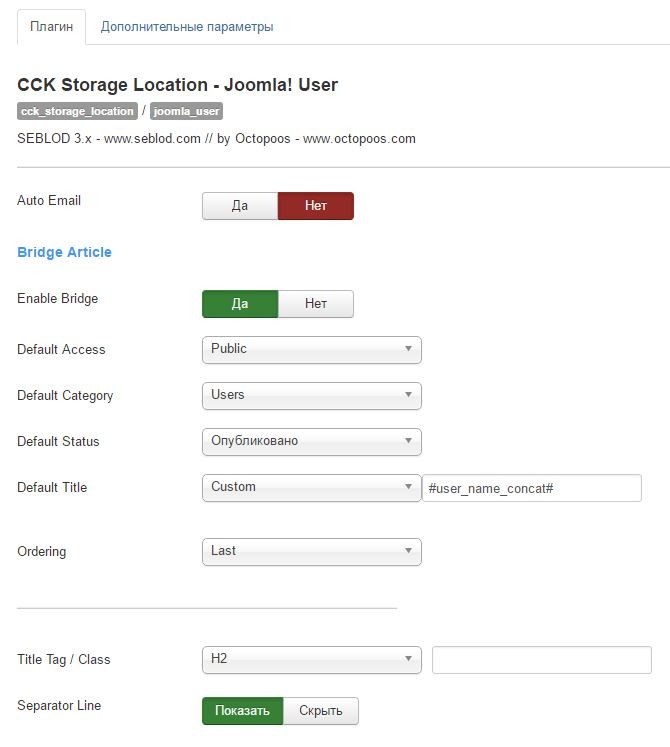Click the arrow icon of Default Access select
The height and width of the screenshot is (747, 670).
408,349
